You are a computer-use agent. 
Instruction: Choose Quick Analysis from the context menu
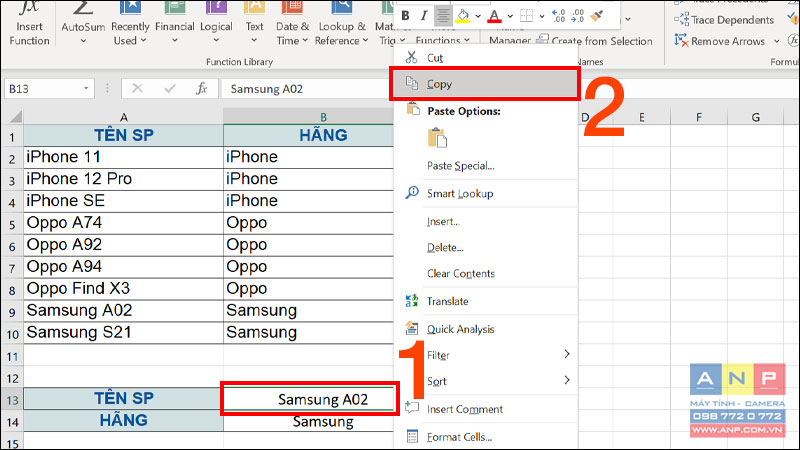tap(485, 329)
